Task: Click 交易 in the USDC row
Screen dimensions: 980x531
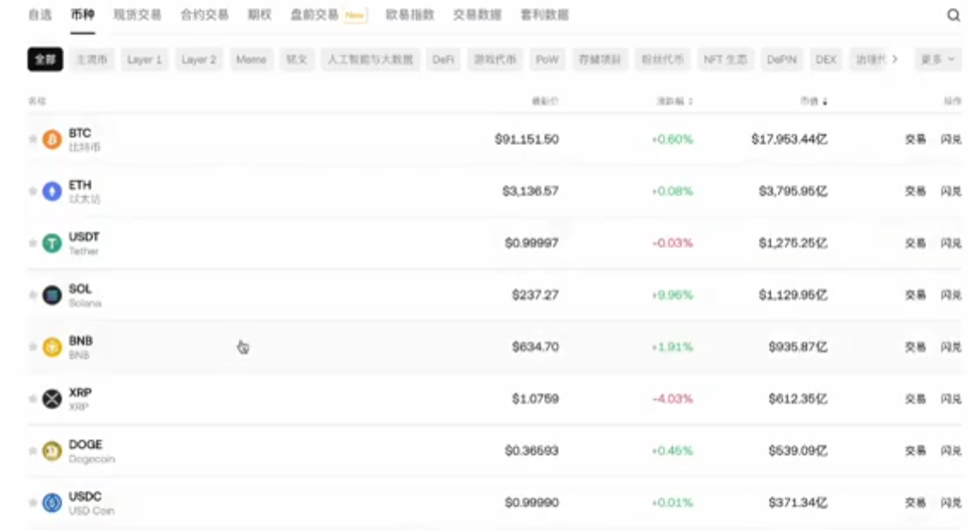Action: click(x=916, y=502)
